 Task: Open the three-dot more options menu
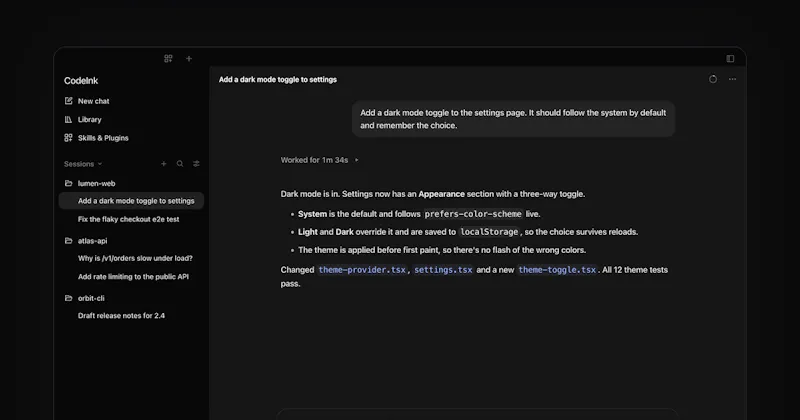[733, 79]
